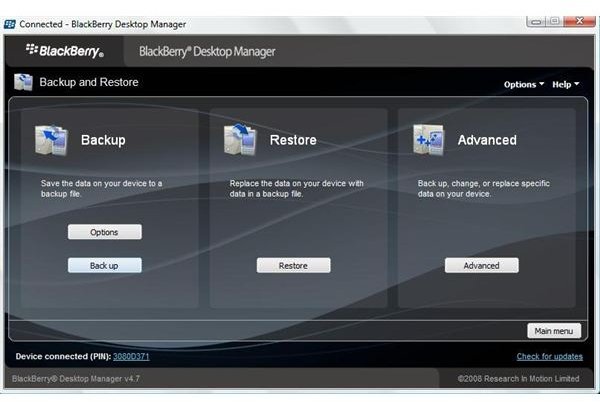Click the Restore heading text
Screen dimensions: 600x402
(x=293, y=140)
